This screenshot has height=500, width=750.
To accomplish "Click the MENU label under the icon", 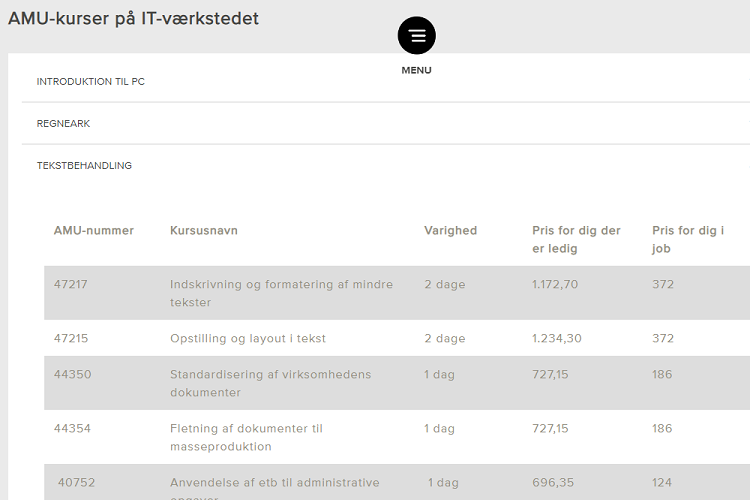I will coord(416,70).
